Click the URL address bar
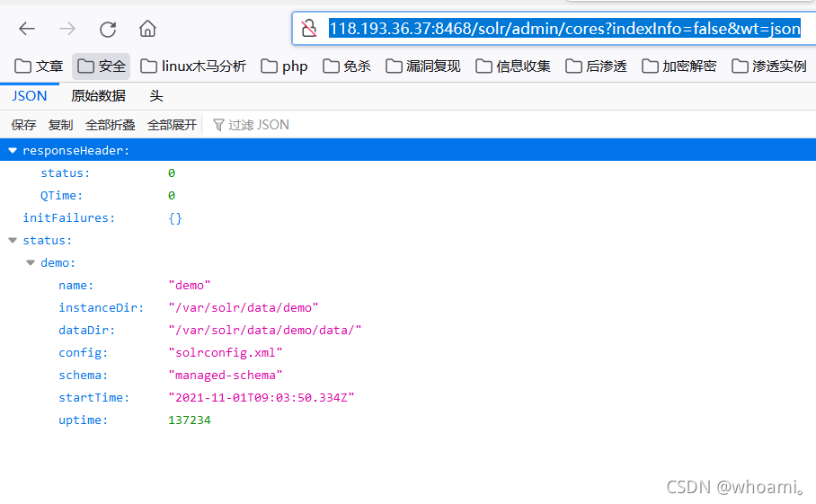This screenshot has width=816, height=504. point(564,28)
